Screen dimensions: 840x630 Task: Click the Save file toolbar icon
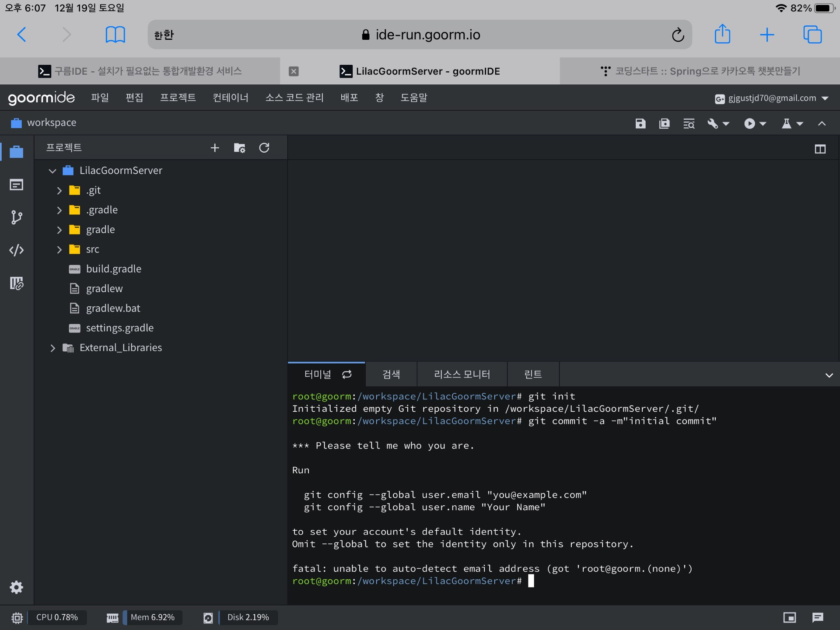[x=640, y=124]
